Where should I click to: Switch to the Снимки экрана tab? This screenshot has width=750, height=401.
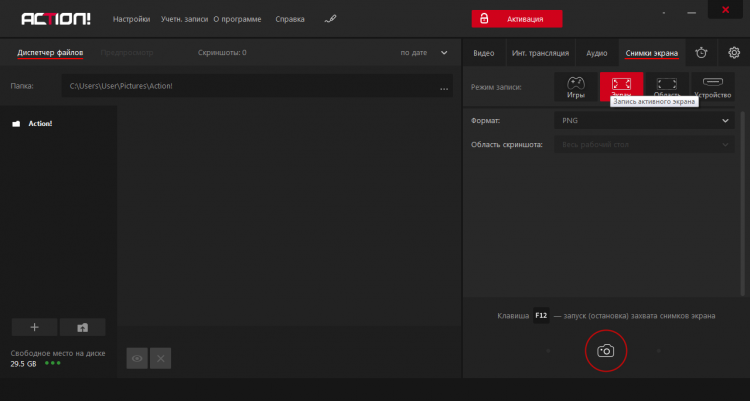coord(651,53)
